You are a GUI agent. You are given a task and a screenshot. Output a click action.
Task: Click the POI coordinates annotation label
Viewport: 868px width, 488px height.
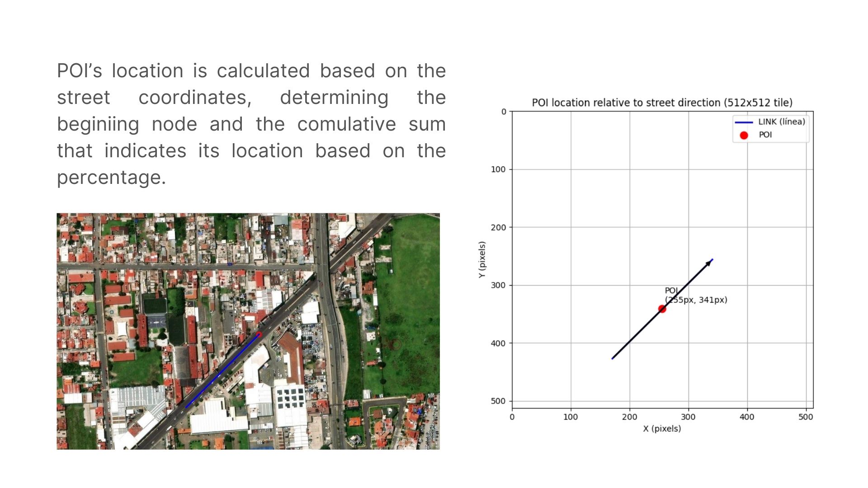(696, 300)
